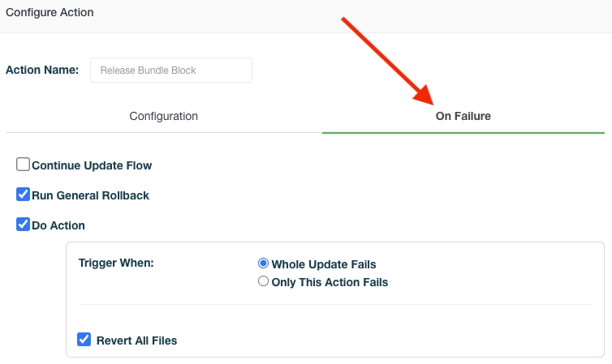
Task: Click the "Whole Update Fails" option text
Action: 324,264
